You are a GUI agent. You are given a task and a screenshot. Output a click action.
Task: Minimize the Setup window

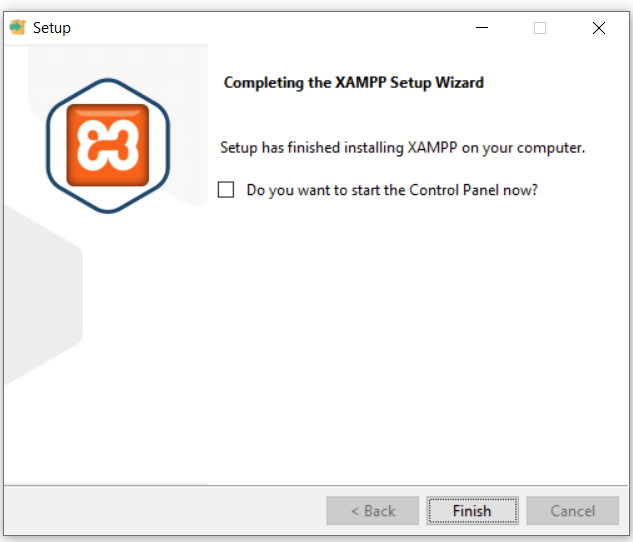[482, 28]
